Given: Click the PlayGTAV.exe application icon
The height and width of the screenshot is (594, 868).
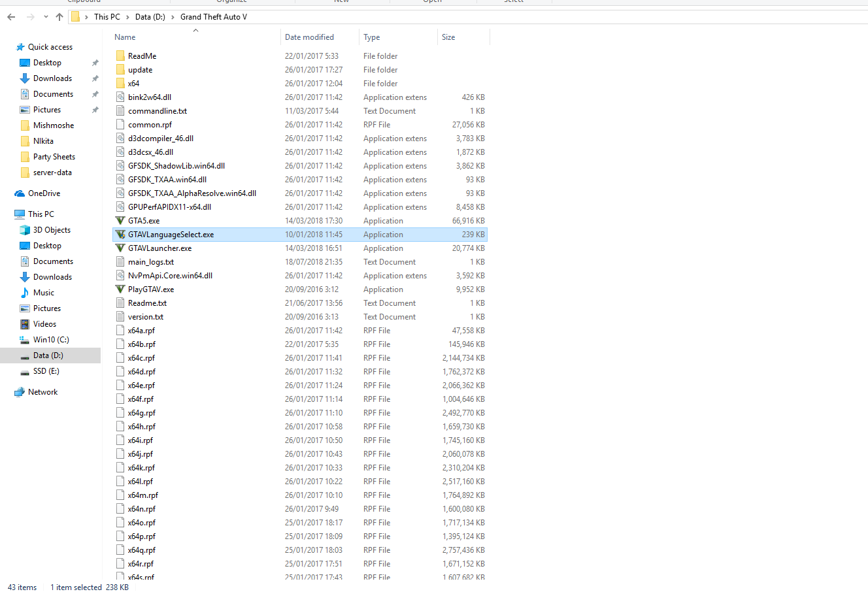Looking at the screenshot, I should (120, 289).
